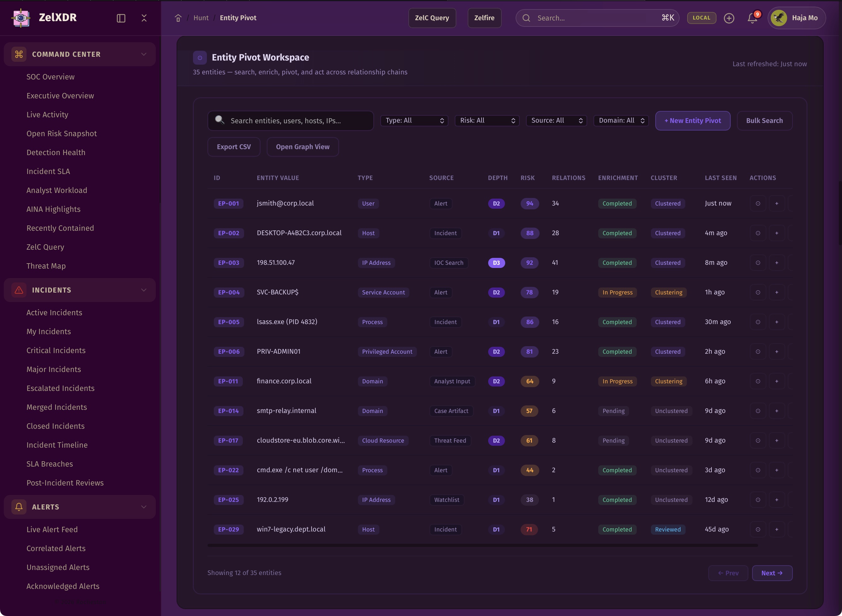Collapse the Incidents sidebar section
Screen dimensions: 842x616
tap(143, 290)
